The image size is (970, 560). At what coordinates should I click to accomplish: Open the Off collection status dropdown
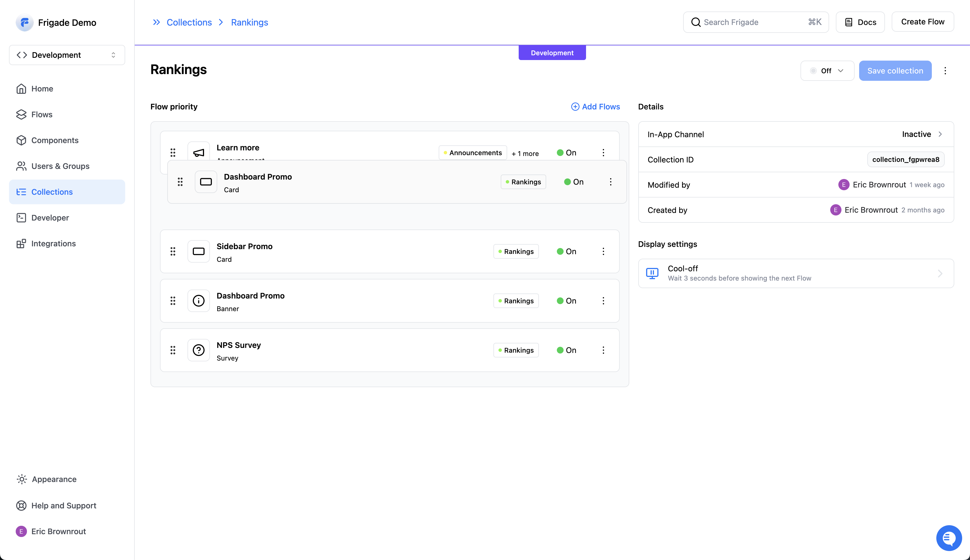827,71
